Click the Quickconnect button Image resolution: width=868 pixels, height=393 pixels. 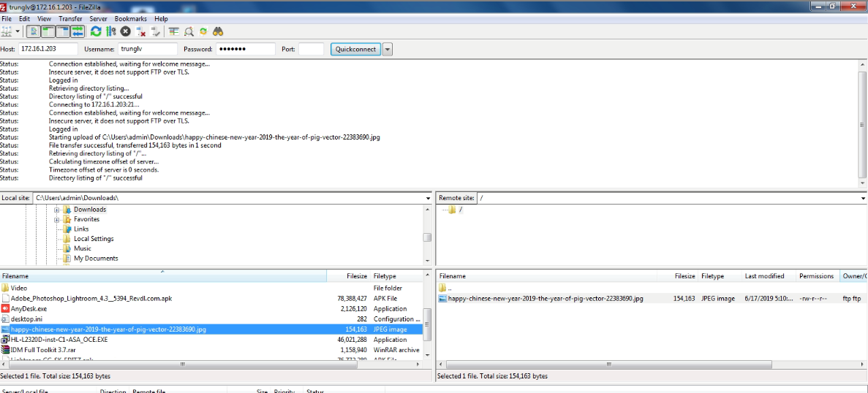pos(356,49)
